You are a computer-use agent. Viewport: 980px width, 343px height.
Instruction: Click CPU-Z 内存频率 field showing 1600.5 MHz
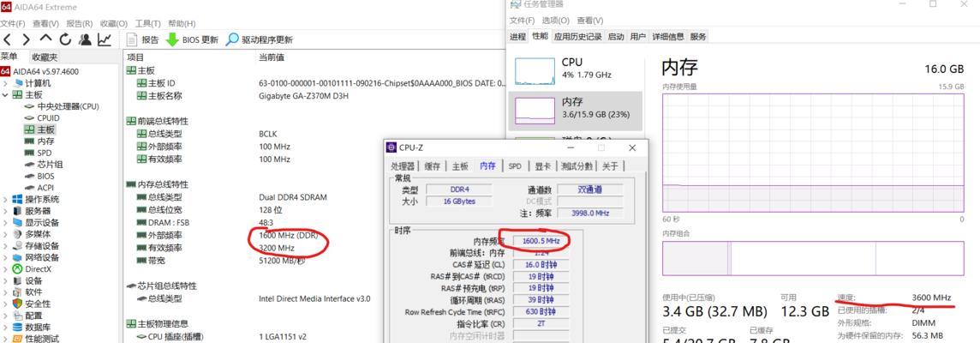tap(541, 241)
